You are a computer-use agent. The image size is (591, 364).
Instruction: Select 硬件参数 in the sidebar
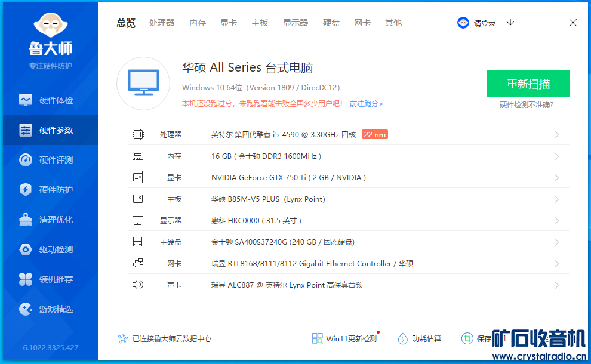tap(51, 130)
